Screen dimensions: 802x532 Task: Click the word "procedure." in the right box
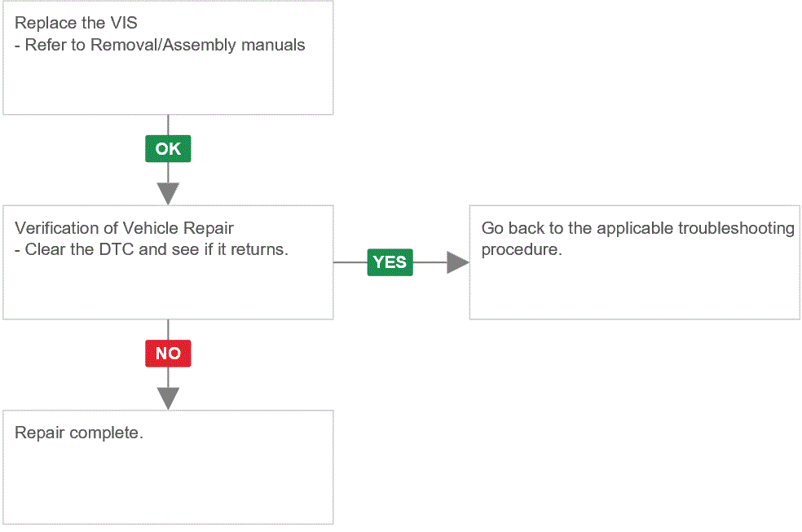522,249
